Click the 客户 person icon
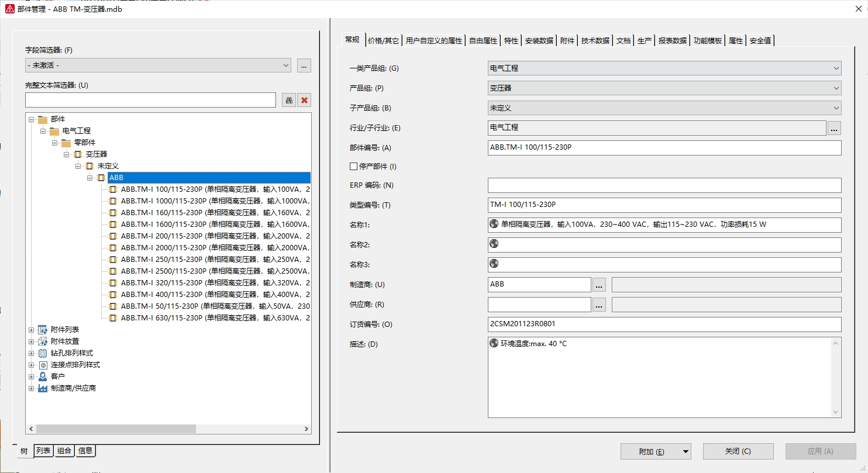The height and width of the screenshot is (473, 868). point(43,377)
